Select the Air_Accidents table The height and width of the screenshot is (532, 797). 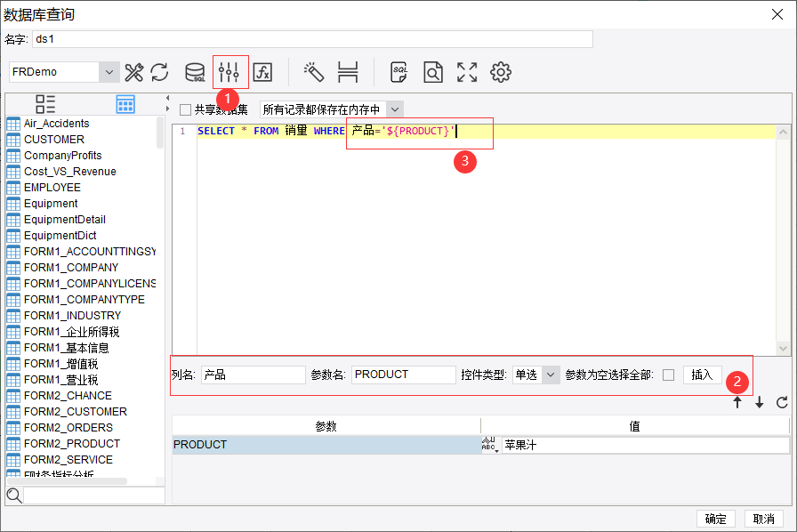click(x=56, y=124)
